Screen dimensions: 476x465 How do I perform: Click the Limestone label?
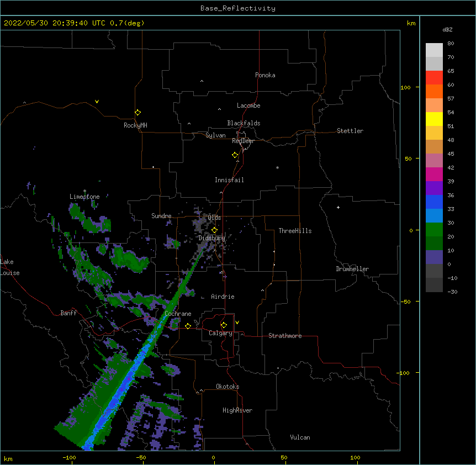(84, 197)
